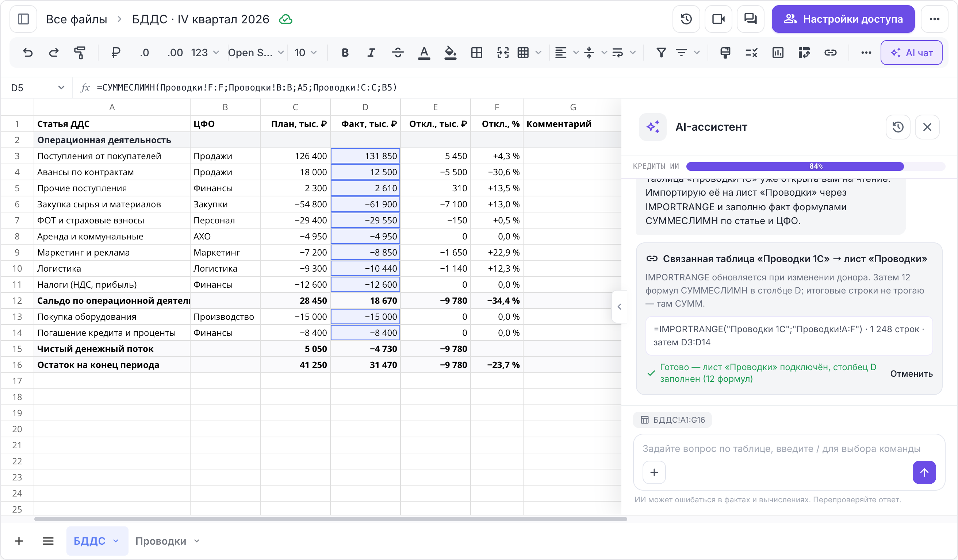958x560 pixels.
Task: Toggle italic formatting
Action: pyautogui.click(x=371, y=53)
